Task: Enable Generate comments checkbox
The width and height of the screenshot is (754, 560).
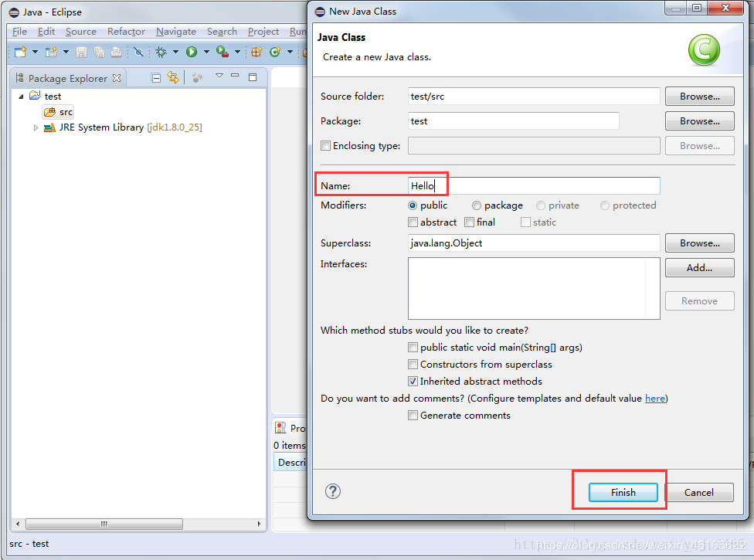Action: click(x=413, y=415)
